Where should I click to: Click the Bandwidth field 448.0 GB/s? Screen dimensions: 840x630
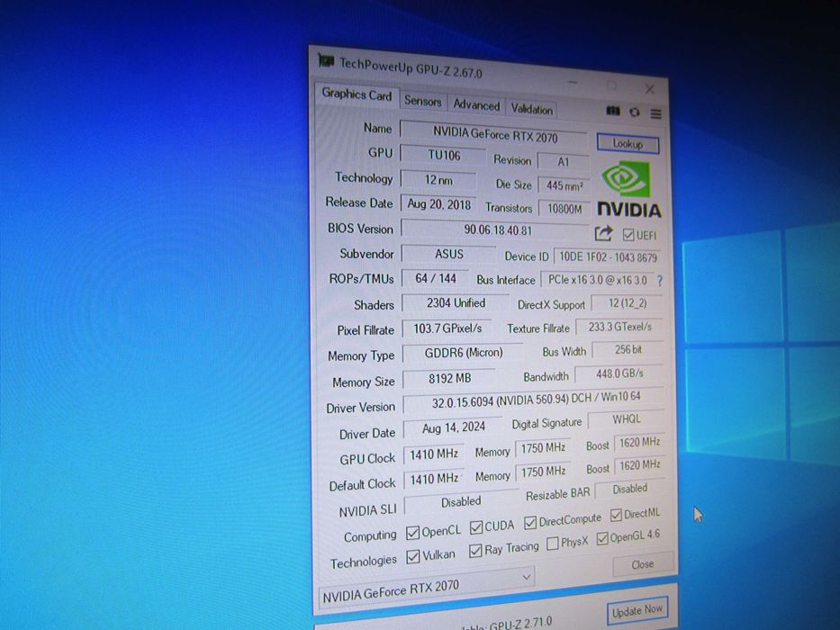(619, 373)
